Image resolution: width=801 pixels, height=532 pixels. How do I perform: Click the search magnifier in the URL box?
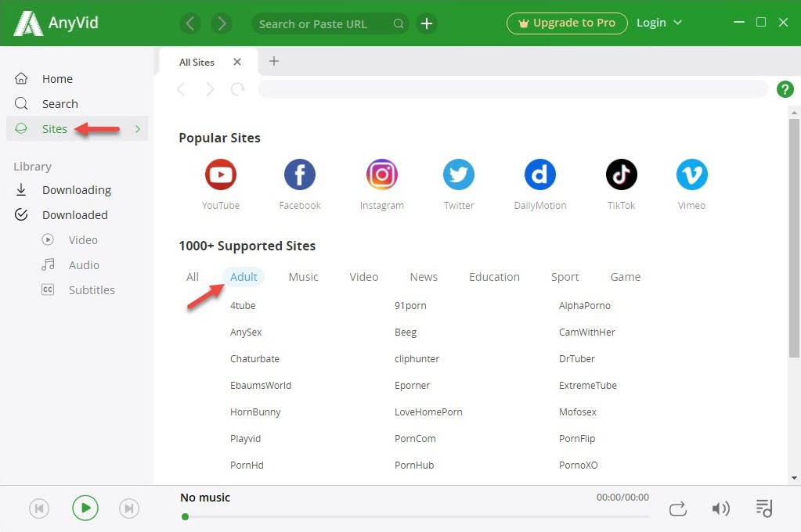coord(399,23)
